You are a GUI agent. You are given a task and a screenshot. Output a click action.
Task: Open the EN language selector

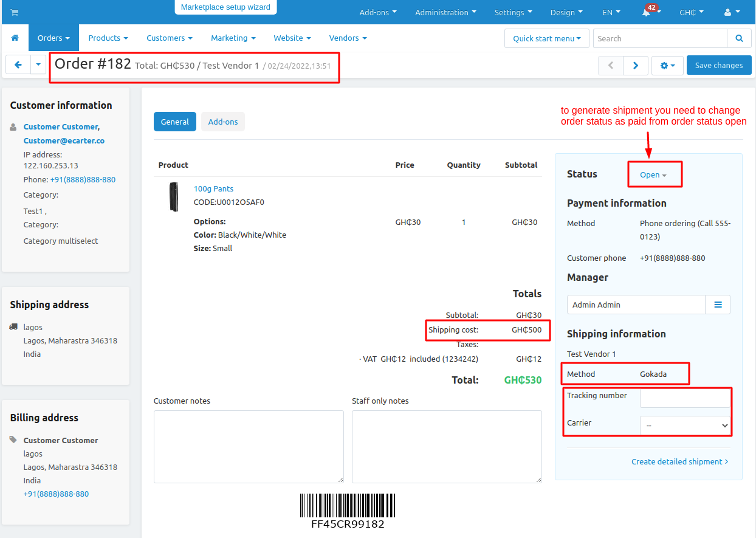point(611,12)
